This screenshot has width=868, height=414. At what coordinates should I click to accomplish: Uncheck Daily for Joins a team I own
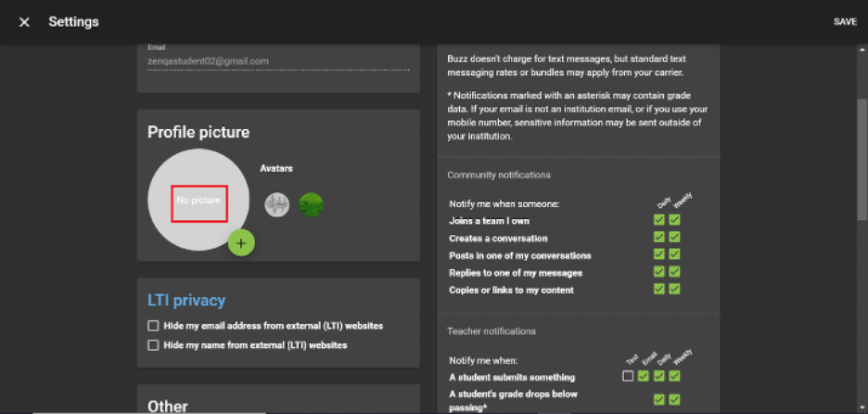(658, 220)
